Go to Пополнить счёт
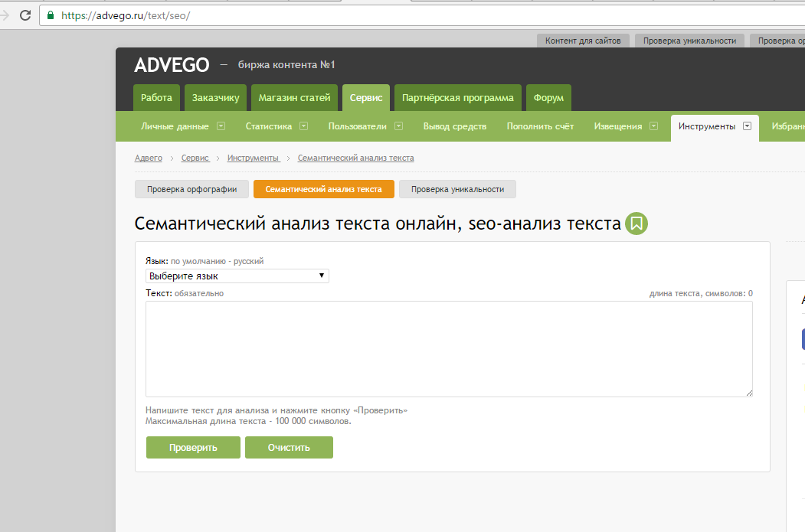Viewport: 805px width, 532px height. 540,126
